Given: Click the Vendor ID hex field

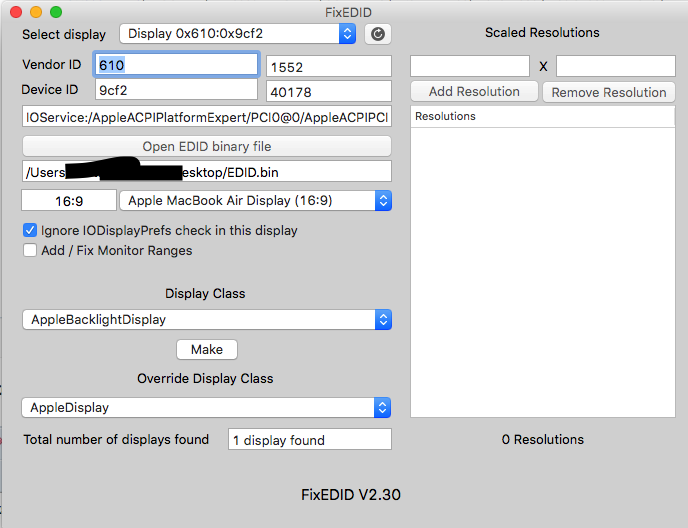Looking at the screenshot, I should [177, 65].
